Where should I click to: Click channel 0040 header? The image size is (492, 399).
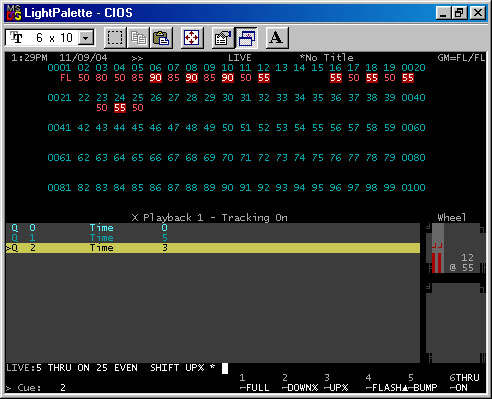click(413, 98)
